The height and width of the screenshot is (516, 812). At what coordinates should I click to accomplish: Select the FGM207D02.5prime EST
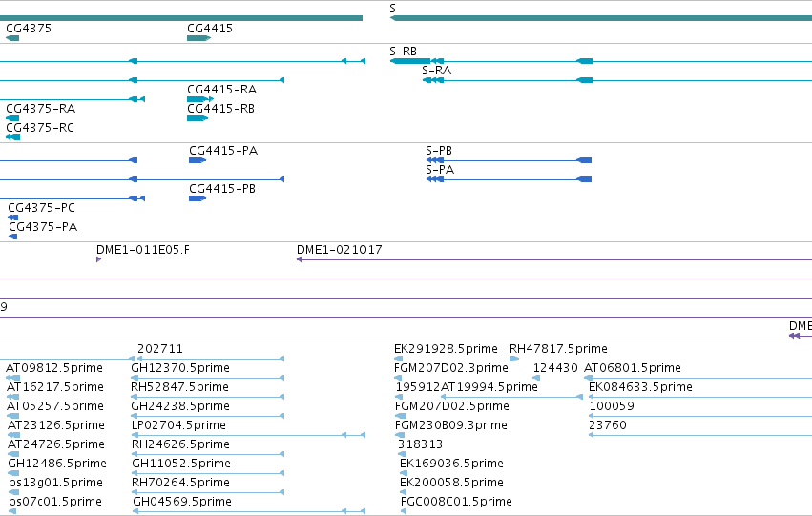[451, 406]
